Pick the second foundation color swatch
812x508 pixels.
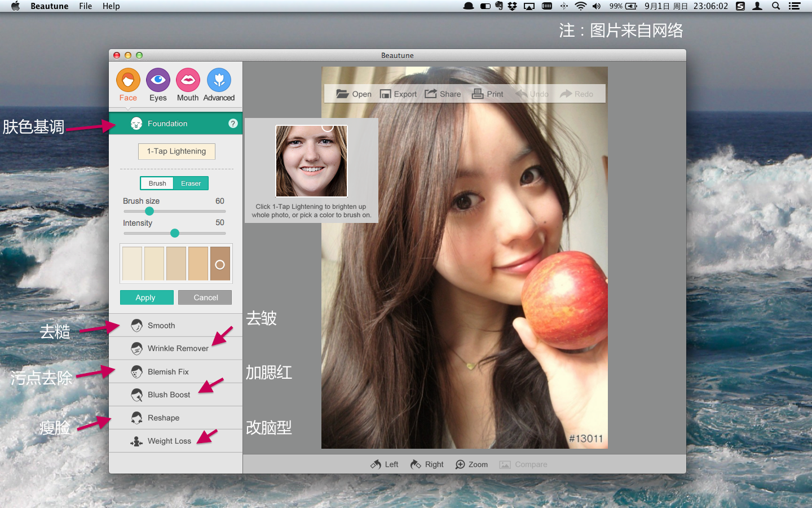[x=154, y=264]
